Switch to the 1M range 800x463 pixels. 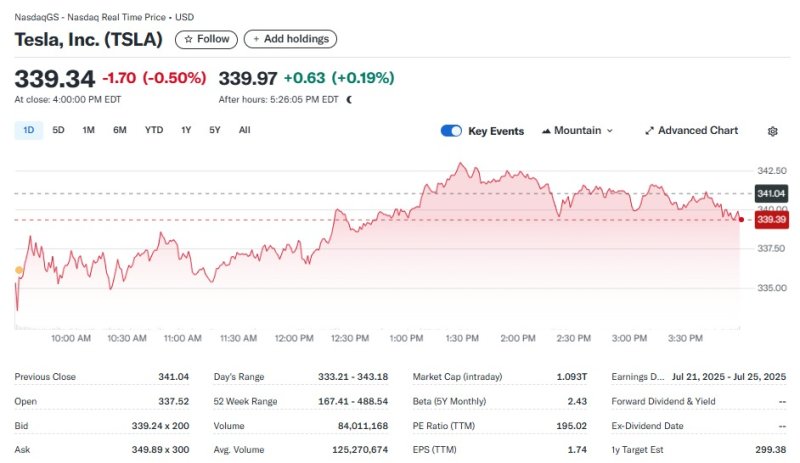click(88, 130)
